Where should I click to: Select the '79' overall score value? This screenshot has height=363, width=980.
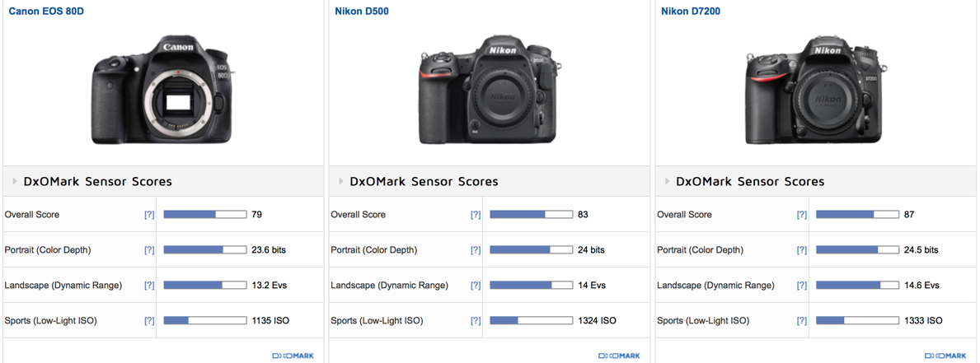tap(257, 215)
